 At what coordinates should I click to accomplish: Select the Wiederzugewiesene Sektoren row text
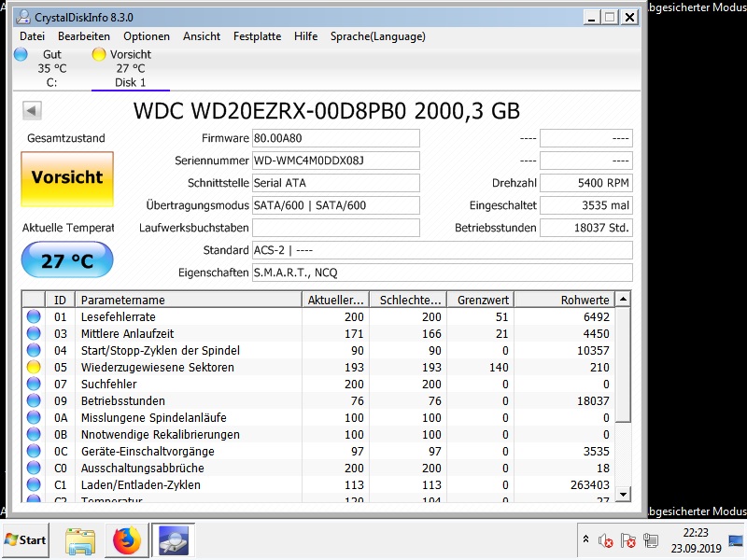pyautogui.click(x=158, y=368)
